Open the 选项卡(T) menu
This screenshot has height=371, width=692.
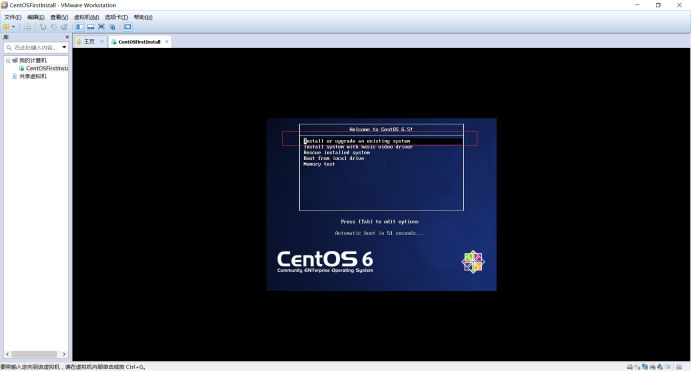(116, 17)
